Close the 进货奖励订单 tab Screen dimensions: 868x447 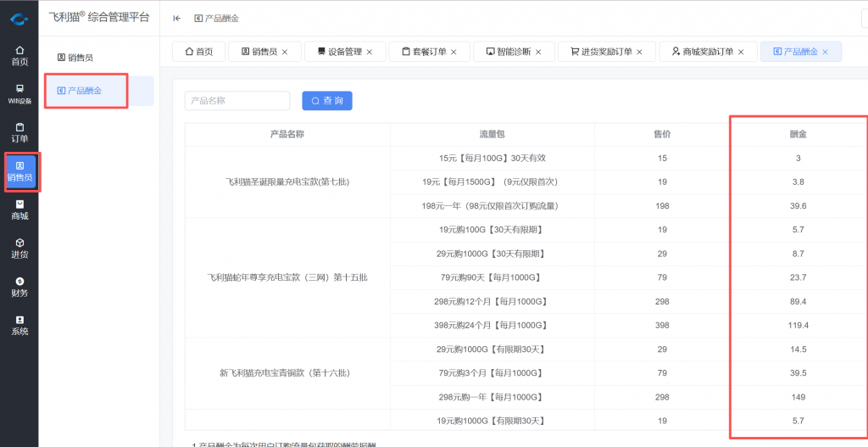click(x=639, y=52)
